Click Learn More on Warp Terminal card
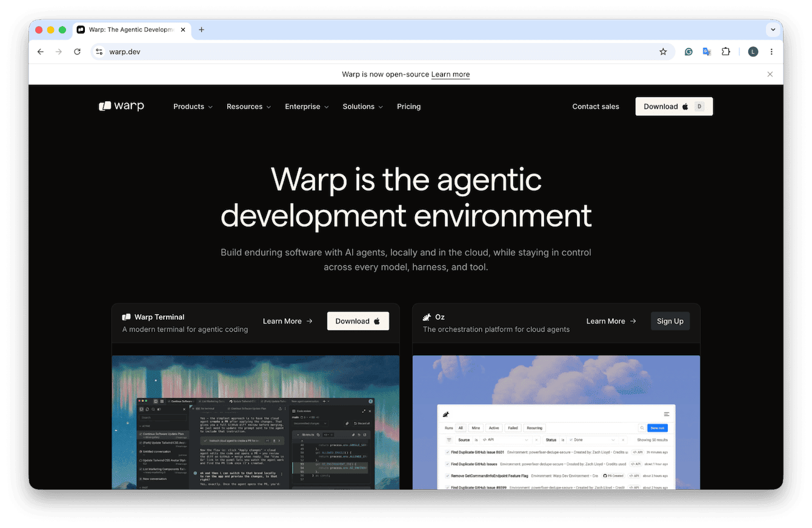Image resolution: width=812 pixels, height=528 pixels. [x=287, y=321]
